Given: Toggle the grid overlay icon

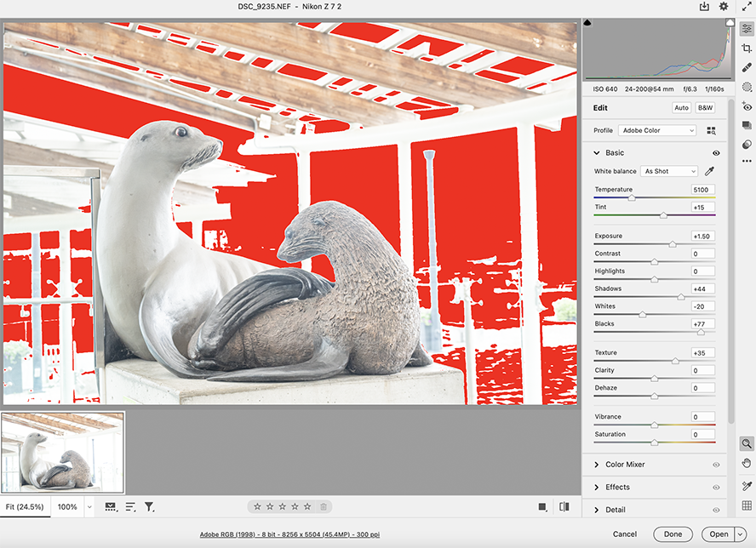Looking at the screenshot, I should coord(747,505).
